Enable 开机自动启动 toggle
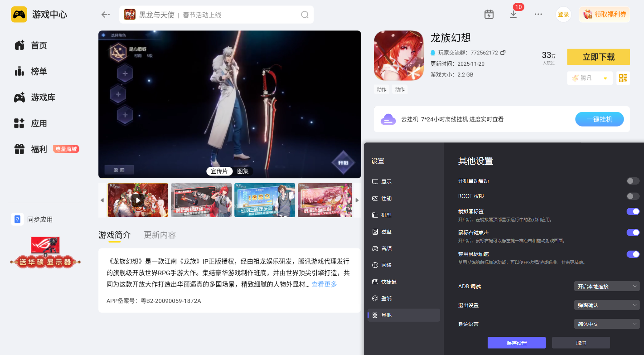644x355 pixels. pyautogui.click(x=633, y=181)
